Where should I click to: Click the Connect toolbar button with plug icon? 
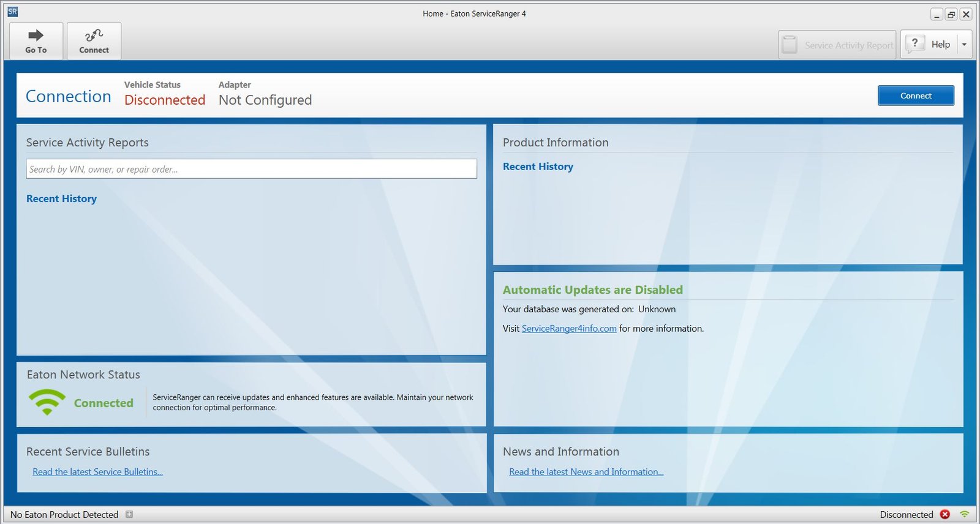pyautogui.click(x=94, y=41)
